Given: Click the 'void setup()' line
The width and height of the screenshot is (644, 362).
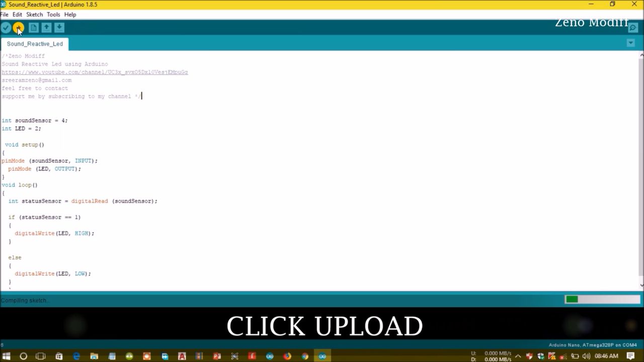Looking at the screenshot, I should tap(25, 145).
